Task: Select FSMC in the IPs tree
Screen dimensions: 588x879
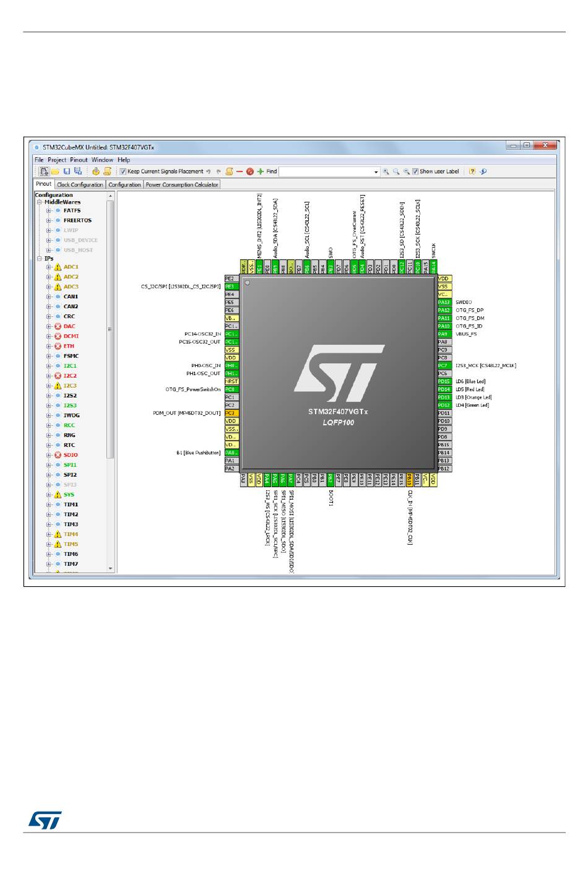Action: click(x=71, y=356)
